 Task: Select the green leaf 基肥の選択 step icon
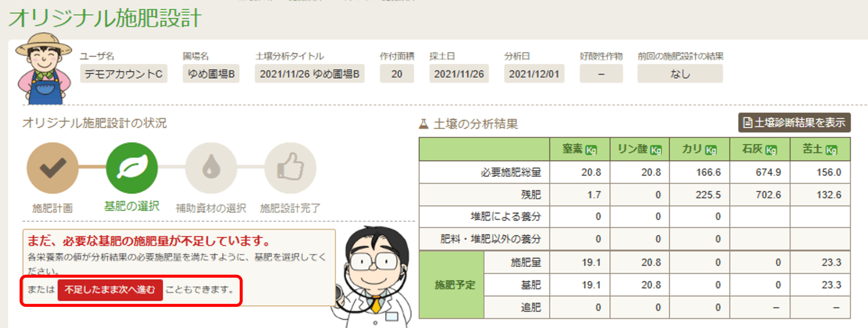[132, 168]
